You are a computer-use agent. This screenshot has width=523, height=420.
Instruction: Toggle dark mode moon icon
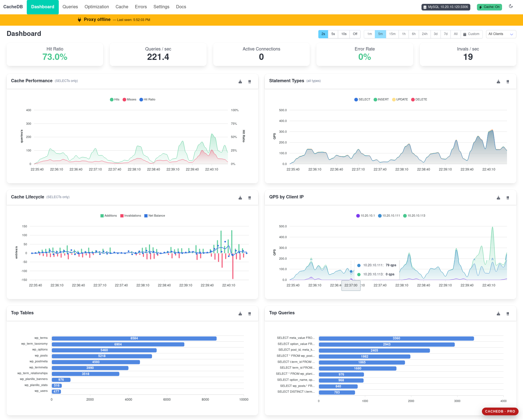click(x=511, y=6)
